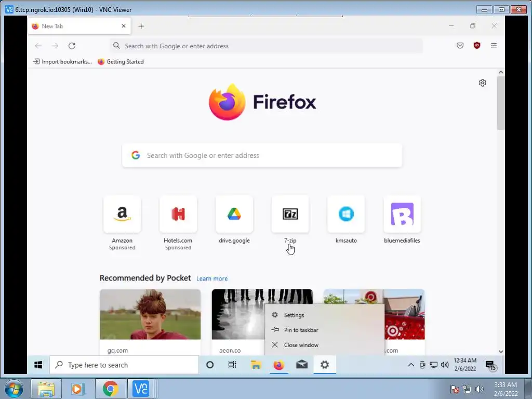Select VNC Viewer on host taskbar
Viewport: 532px width, 399px height.
141,389
